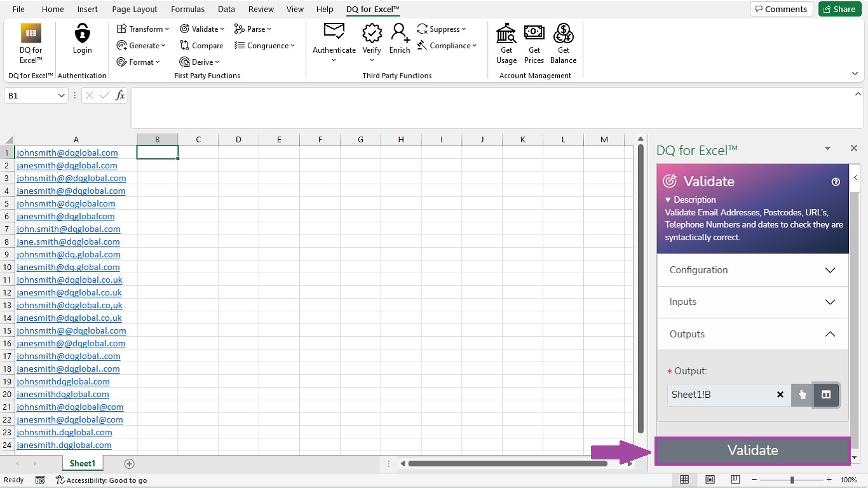Collapse the Outputs section
The image size is (868, 488).
(x=752, y=334)
